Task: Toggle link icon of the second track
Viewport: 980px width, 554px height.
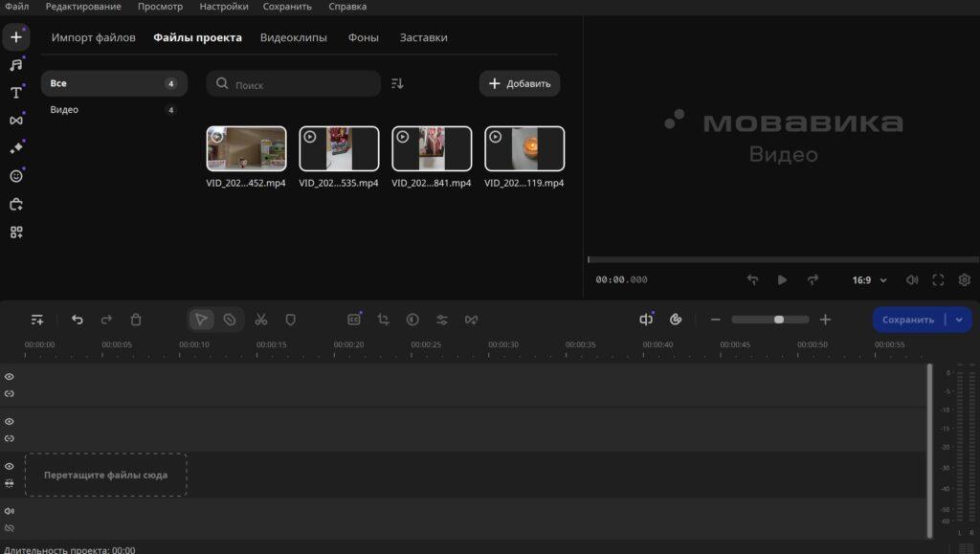Action: (x=10, y=438)
